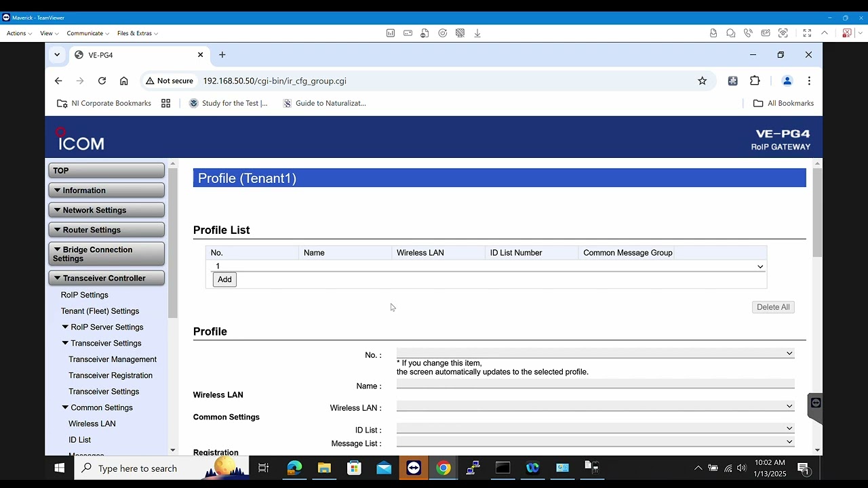Open the notification center icon
The height and width of the screenshot is (488, 868).
click(803, 468)
